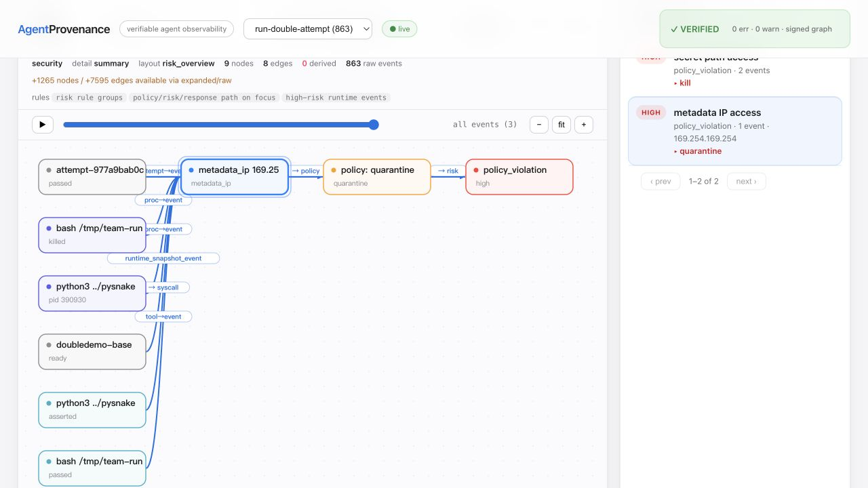Screen dimensions: 868x488
Task: Click the 8 edges counter
Action: (278, 64)
